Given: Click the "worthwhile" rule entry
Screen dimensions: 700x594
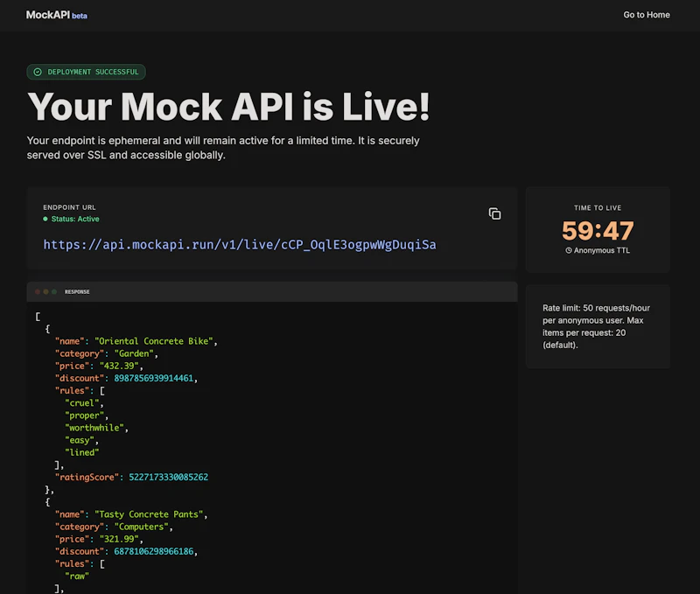Looking at the screenshot, I should tap(94, 428).
